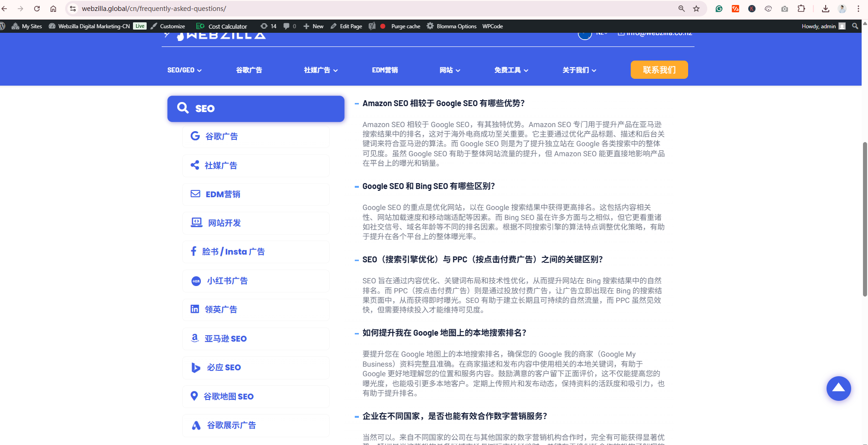Open comments bubble showing 0

pyautogui.click(x=290, y=26)
